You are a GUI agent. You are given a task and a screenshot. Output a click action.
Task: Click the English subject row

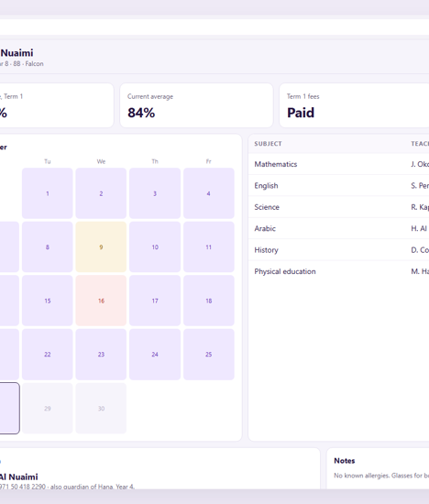[x=338, y=185]
